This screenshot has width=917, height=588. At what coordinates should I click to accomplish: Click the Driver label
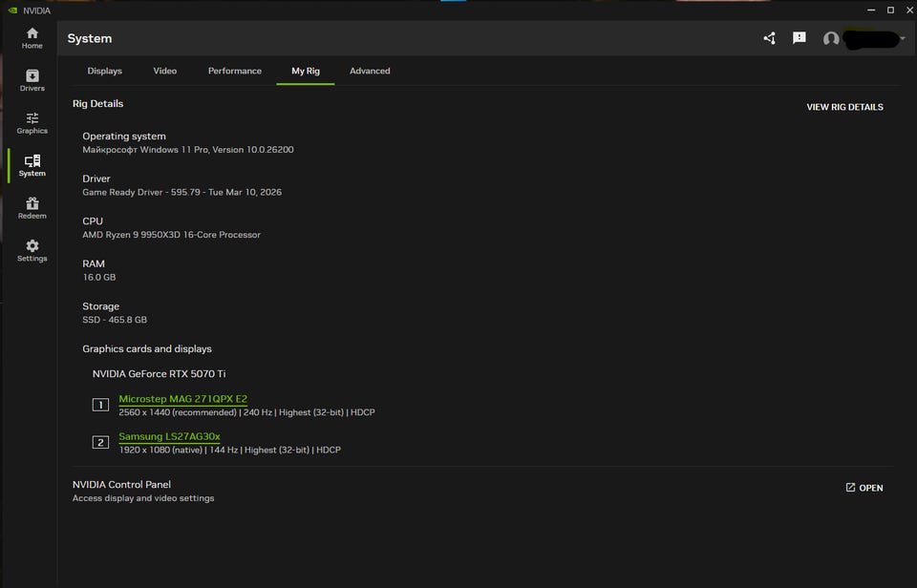[96, 178]
